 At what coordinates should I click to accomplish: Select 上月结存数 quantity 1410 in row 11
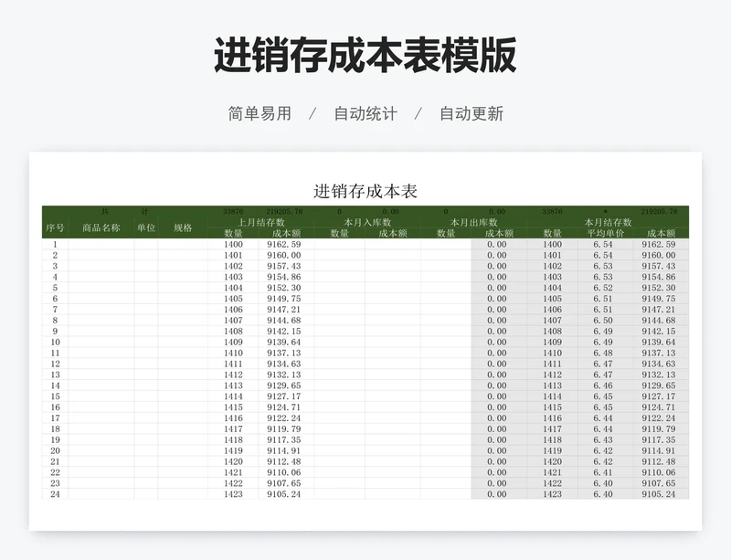tap(233, 353)
